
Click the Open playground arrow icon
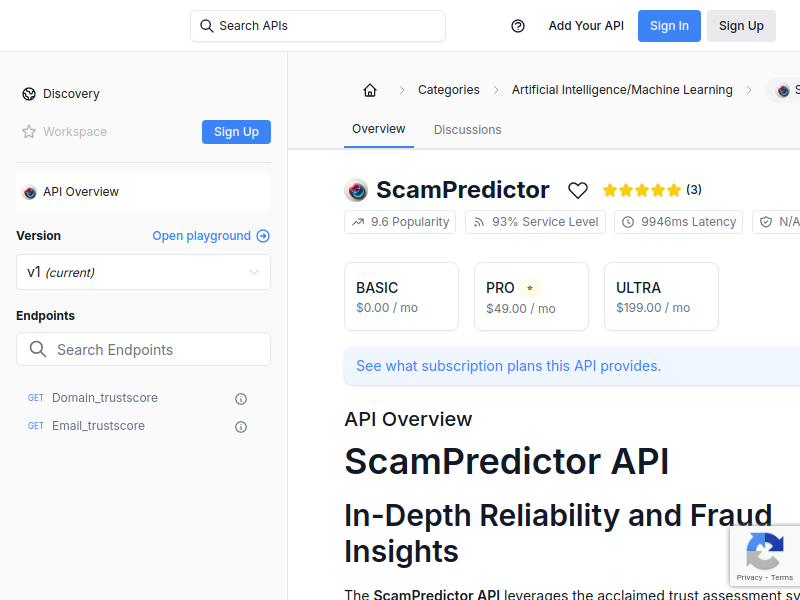pyautogui.click(x=263, y=236)
